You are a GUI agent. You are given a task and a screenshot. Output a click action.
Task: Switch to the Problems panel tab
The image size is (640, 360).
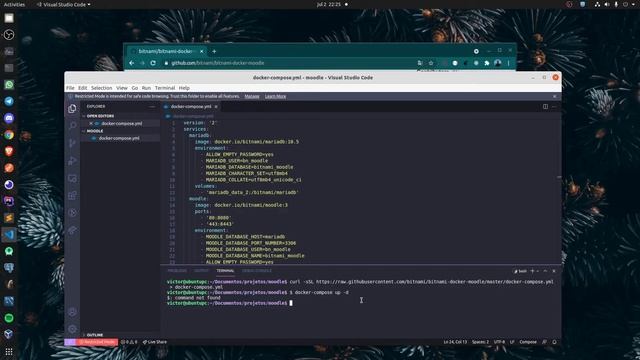[x=177, y=271]
